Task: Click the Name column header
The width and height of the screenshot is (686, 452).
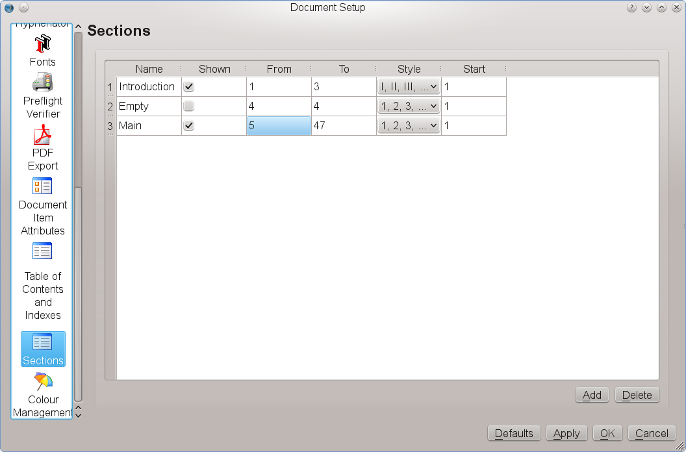Action: tap(149, 69)
